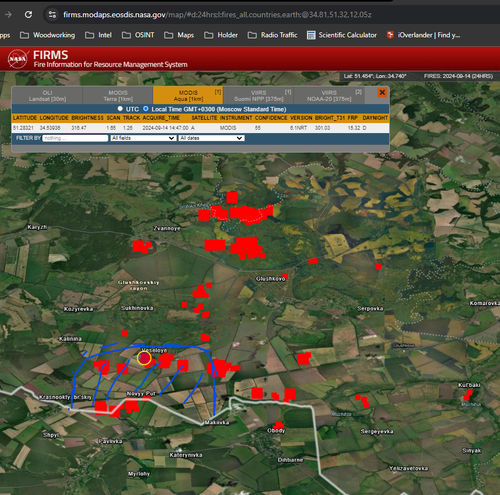Viewport: 500px width, 495px height.
Task: Expand the All fields filter dropdown
Action: tap(143, 138)
